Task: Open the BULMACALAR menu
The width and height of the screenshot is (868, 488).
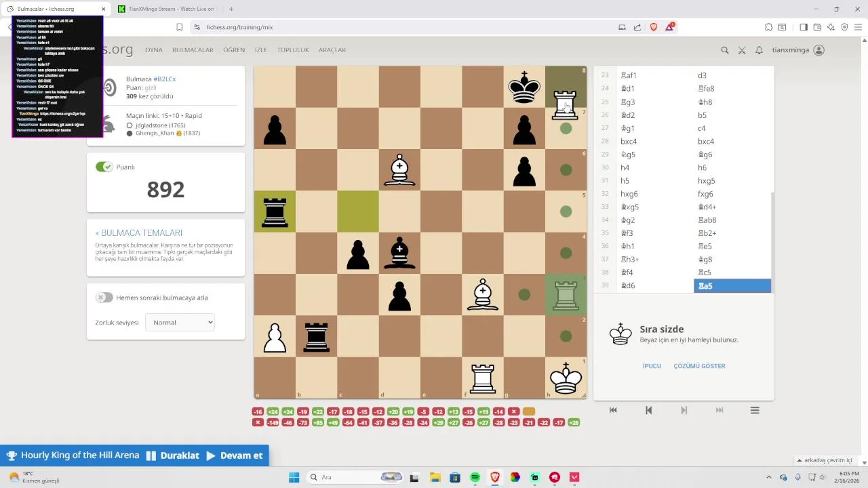Action: 193,50
